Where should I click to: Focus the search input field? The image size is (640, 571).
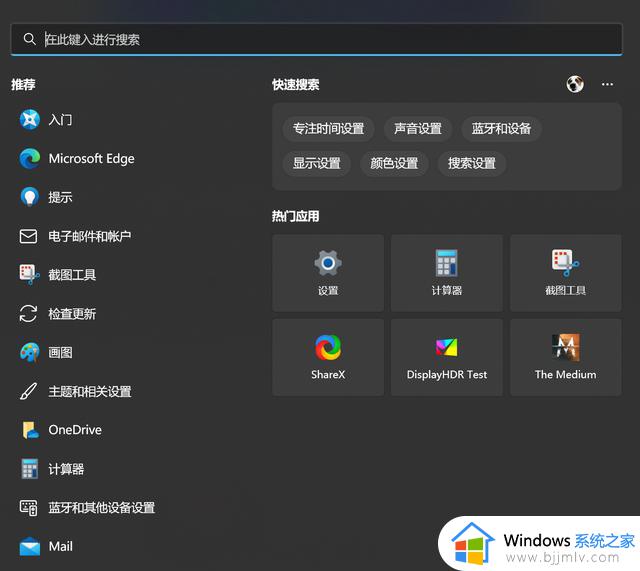316,39
